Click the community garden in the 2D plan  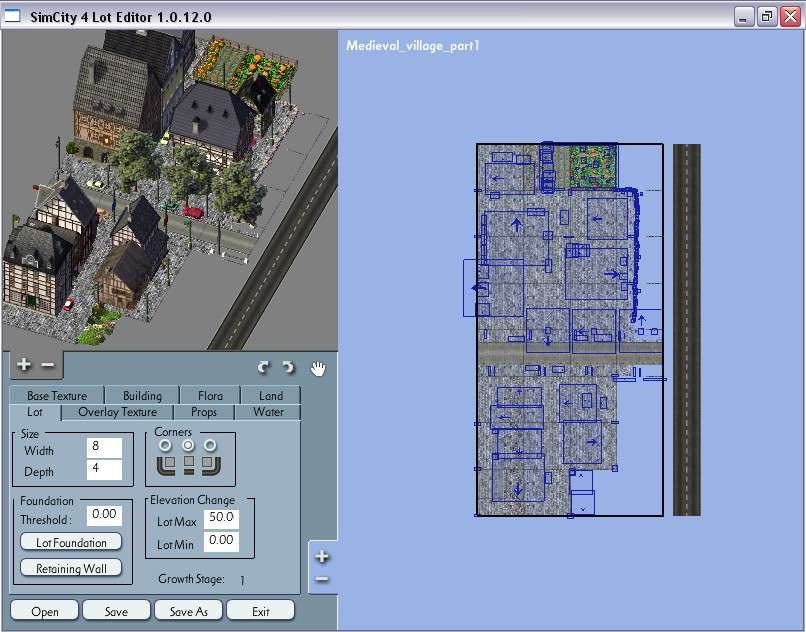pyautogui.click(x=592, y=166)
